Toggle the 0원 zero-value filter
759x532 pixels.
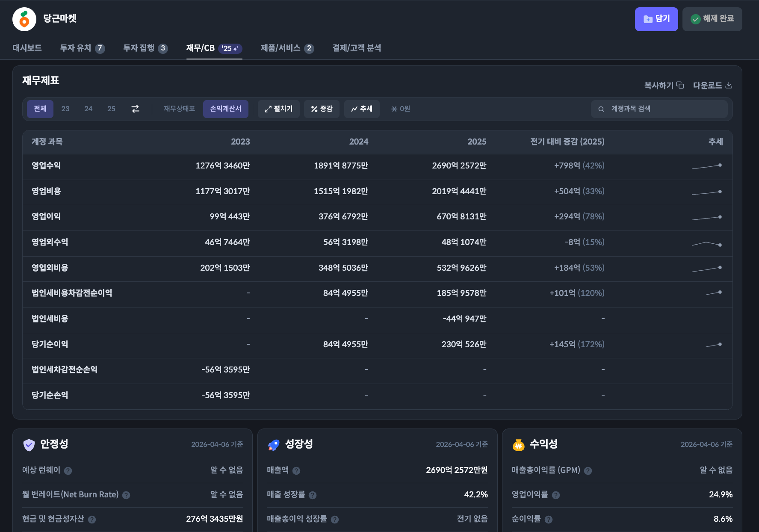click(x=401, y=109)
